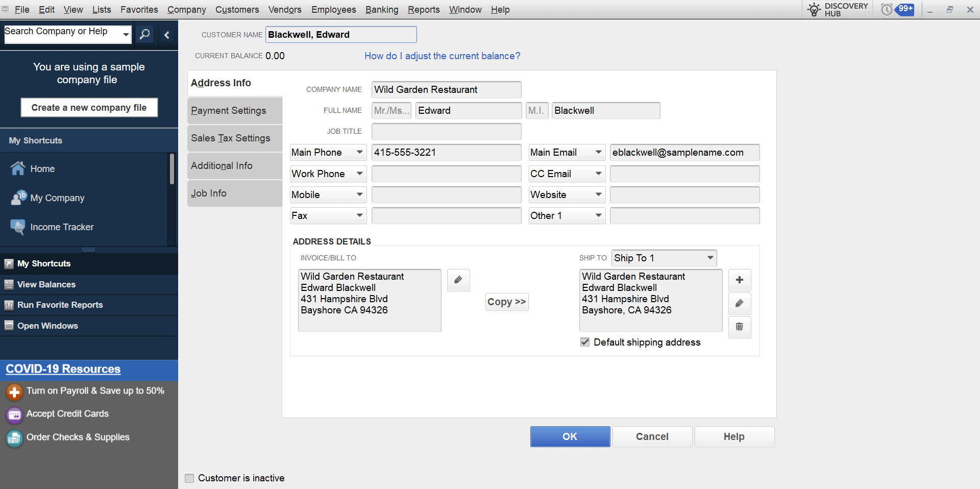The width and height of the screenshot is (980, 489).
Task: Click the Main Email address field
Action: click(x=685, y=152)
